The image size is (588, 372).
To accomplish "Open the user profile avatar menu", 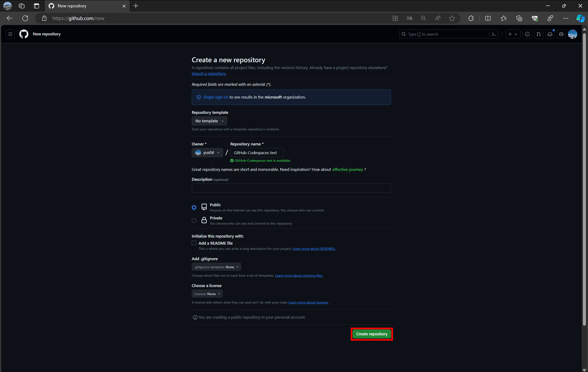I will (x=572, y=34).
